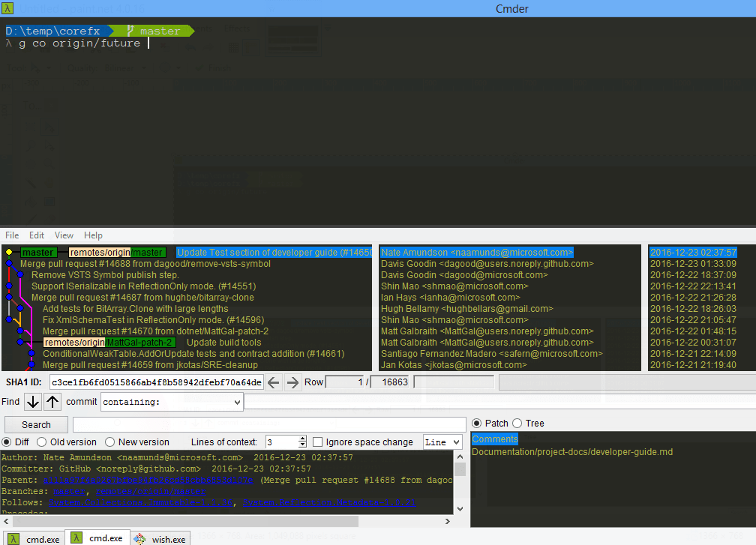Image resolution: width=756 pixels, height=545 pixels.
Task: Click the search text input field
Action: pyautogui.click(x=269, y=424)
